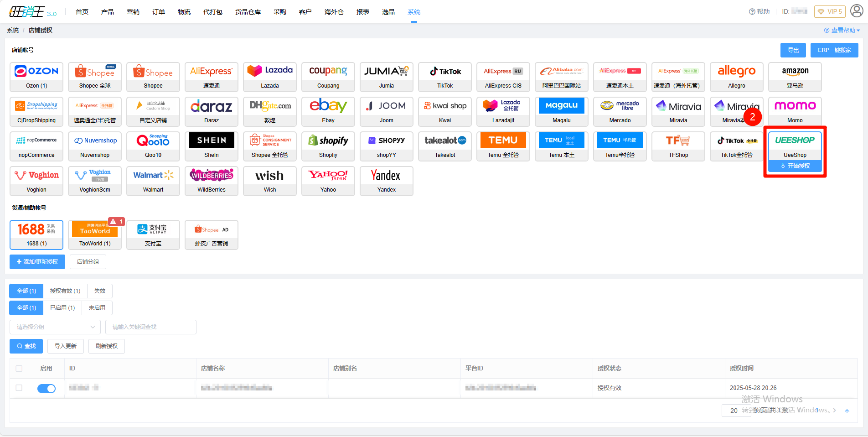Viewport: 868px width, 437px height.
Task: Open the Ebay platform card
Action: pos(328,112)
